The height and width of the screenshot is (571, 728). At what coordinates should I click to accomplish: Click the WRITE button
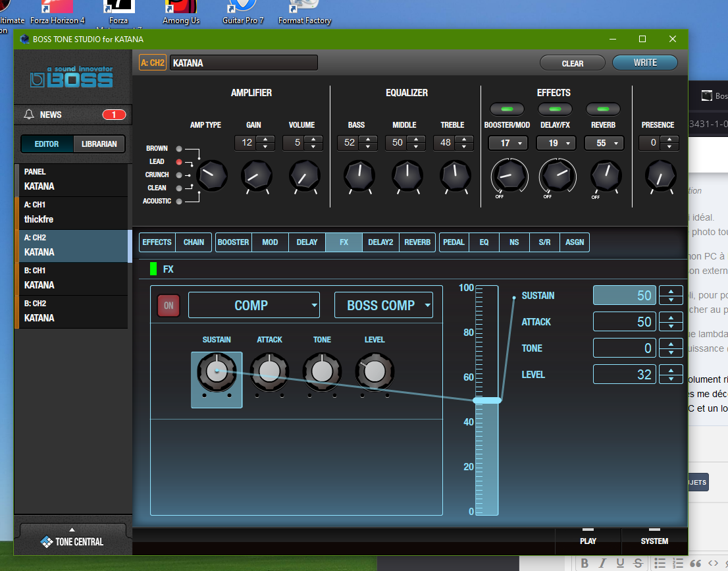click(645, 63)
